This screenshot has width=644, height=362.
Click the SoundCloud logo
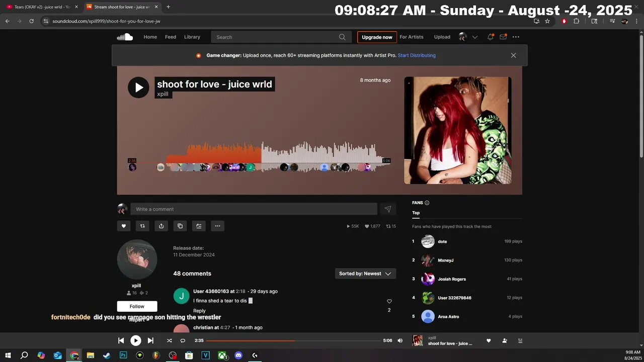[125, 37]
